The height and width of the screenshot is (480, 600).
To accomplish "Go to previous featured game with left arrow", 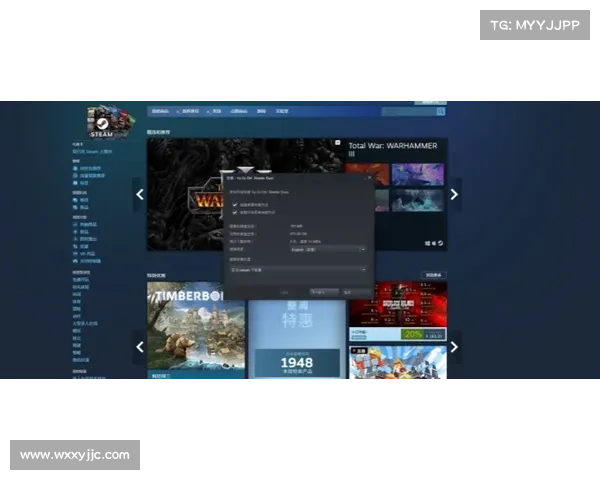I will tap(140, 194).
